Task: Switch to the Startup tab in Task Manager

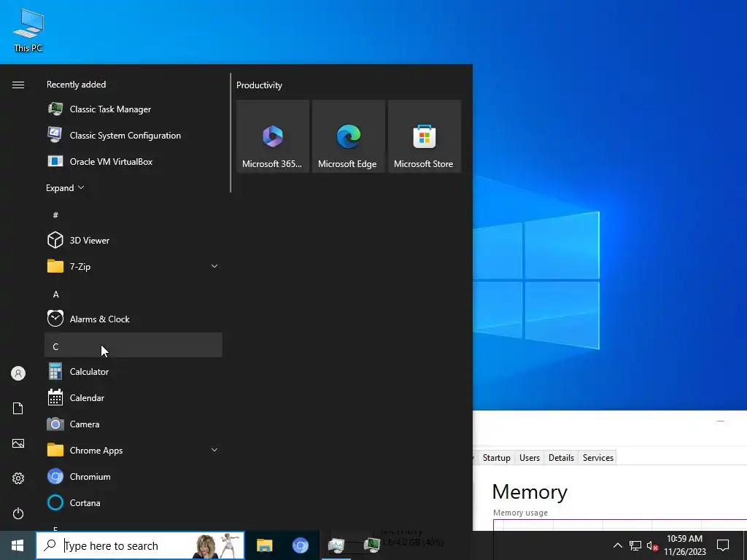Action: [496, 458]
